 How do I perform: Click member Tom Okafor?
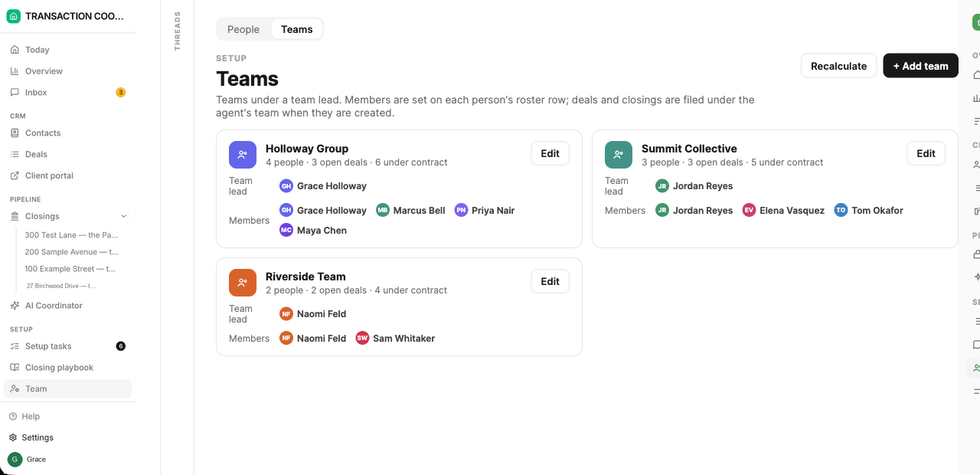pos(869,211)
